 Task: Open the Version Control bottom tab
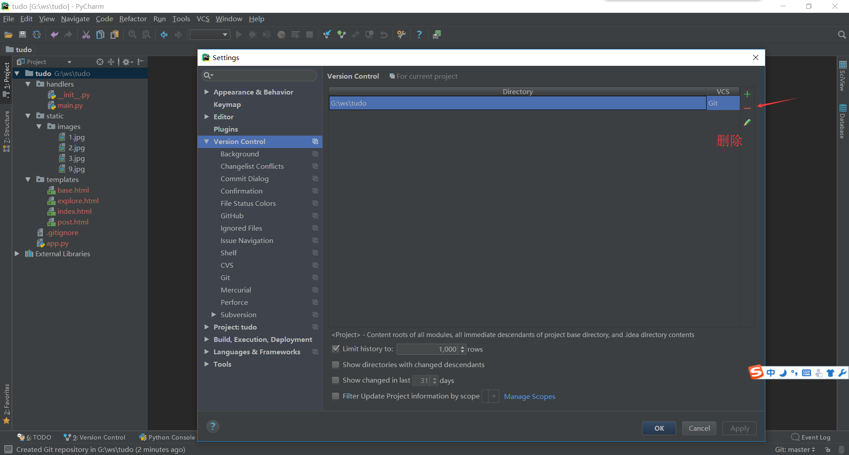(x=94, y=437)
